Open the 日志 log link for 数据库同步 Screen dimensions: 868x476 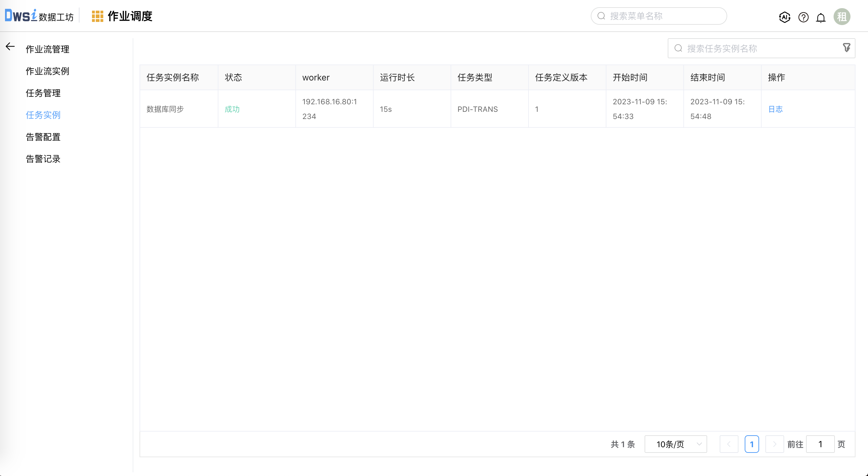coord(775,109)
